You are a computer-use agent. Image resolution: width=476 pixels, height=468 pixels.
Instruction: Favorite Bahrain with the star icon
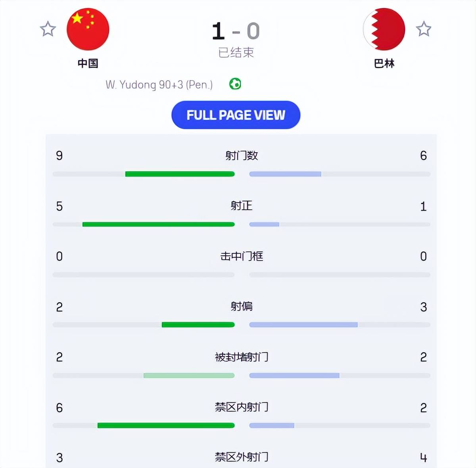pyautogui.click(x=424, y=29)
